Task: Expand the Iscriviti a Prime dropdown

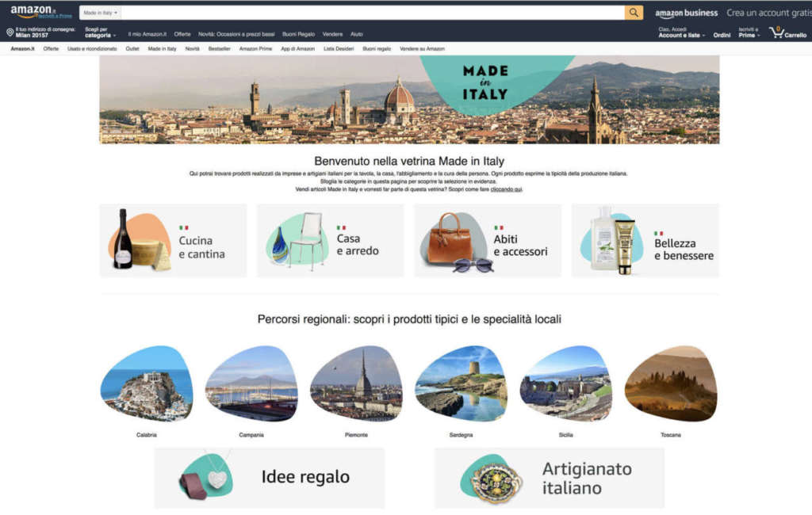Action: click(x=749, y=32)
